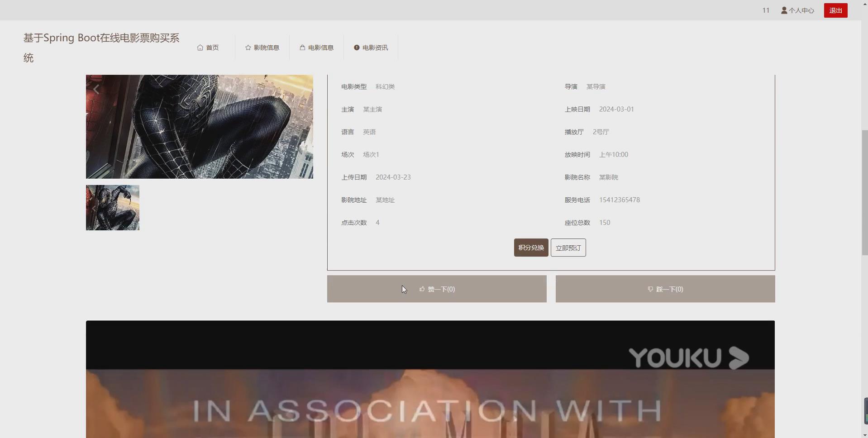Click the thumbs-up icon in 赞一下 button
This screenshot has height=438, width=868.
422,289
